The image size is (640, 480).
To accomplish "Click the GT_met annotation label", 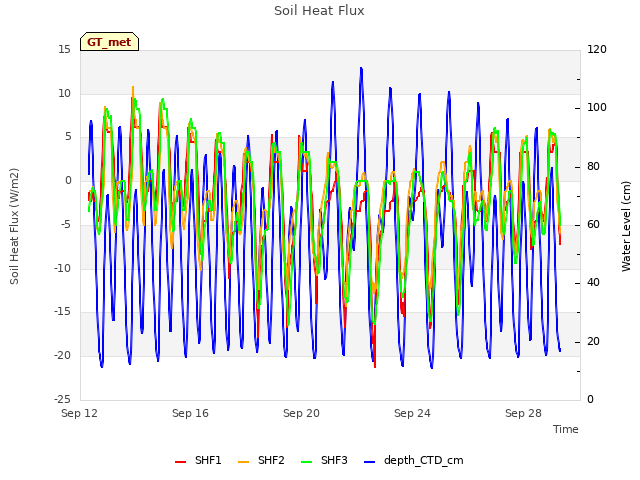I will point(109,42).
